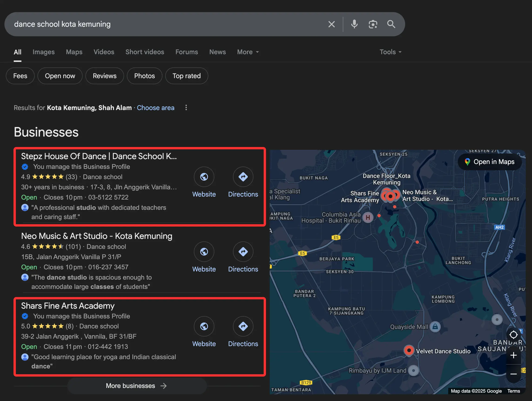
Task: Click More businesses button
Action: [137, 386]
